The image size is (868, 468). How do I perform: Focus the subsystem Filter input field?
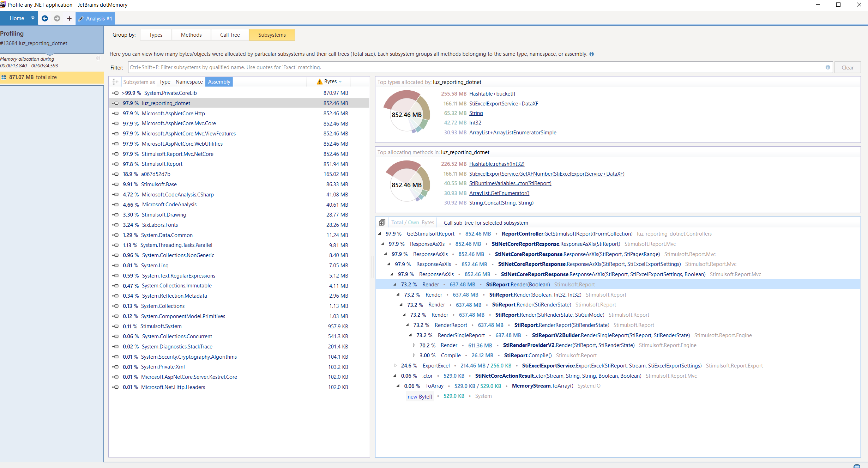pyautogui.click(x=480, y=67)
